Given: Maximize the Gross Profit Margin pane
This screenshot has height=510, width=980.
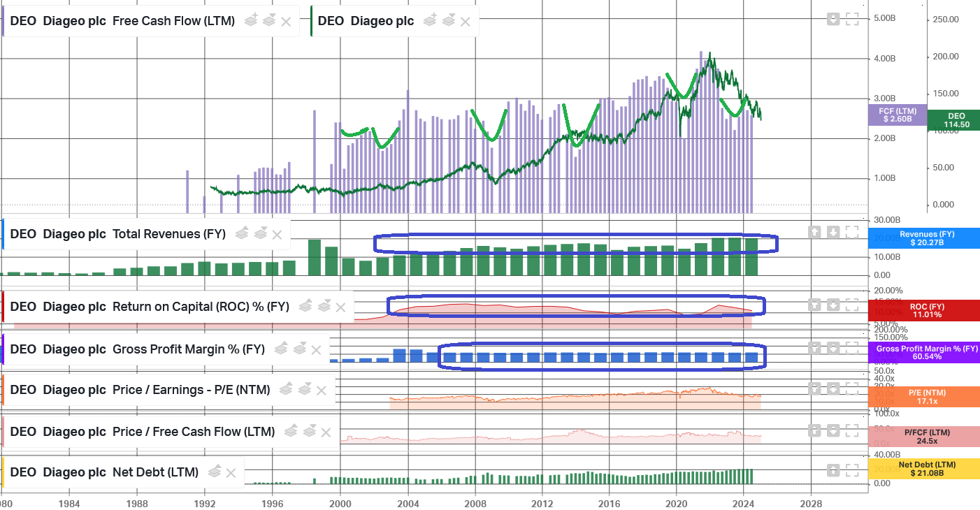Looking at the screenshot, I should coord(852,347).
